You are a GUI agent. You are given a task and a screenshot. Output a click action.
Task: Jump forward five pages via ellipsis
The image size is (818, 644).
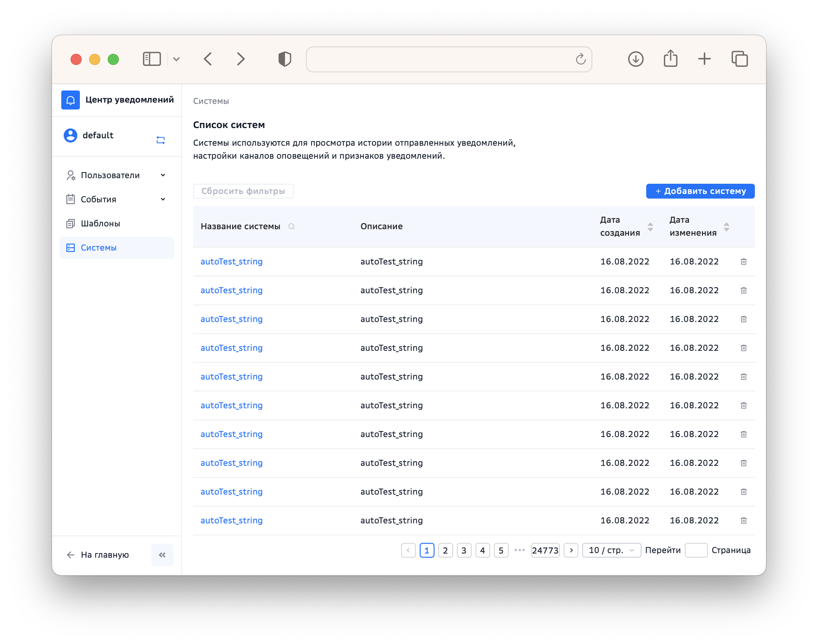(x=519, y=550)
